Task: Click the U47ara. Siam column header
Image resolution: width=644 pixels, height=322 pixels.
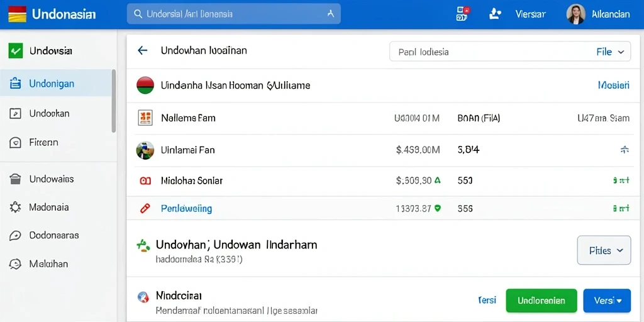Action: point(603,118)
